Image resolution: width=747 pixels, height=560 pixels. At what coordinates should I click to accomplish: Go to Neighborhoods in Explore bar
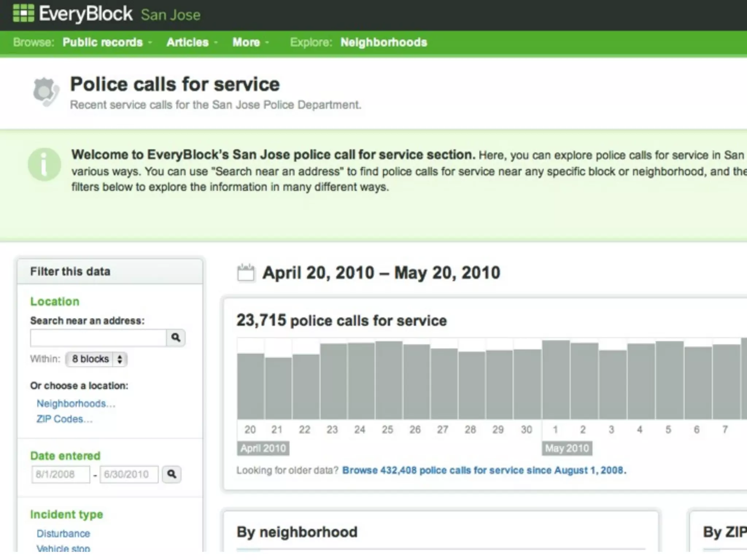click(383, 42)
